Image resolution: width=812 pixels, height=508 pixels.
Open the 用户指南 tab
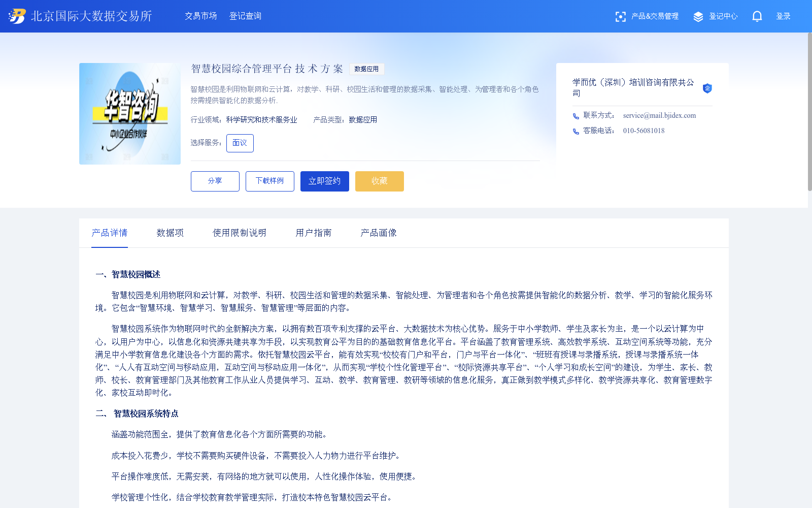[314, 233]
